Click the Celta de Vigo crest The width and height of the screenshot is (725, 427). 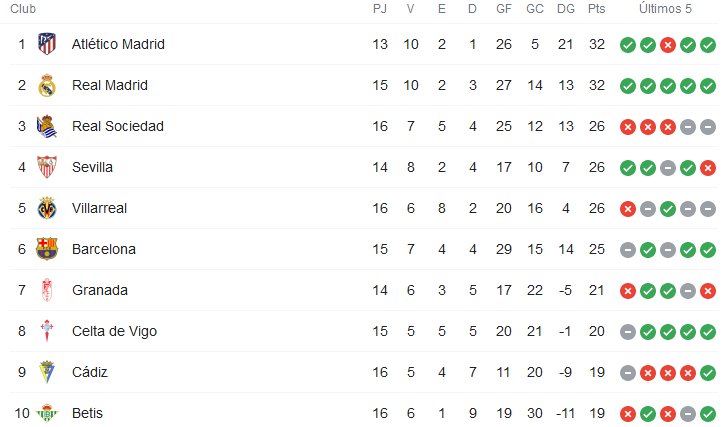47,331
